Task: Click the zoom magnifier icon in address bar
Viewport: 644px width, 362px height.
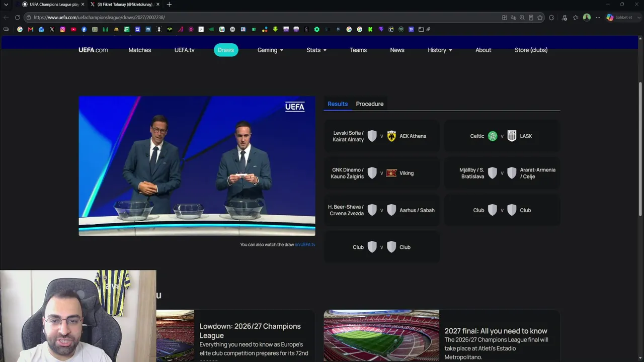Action: 522,18
